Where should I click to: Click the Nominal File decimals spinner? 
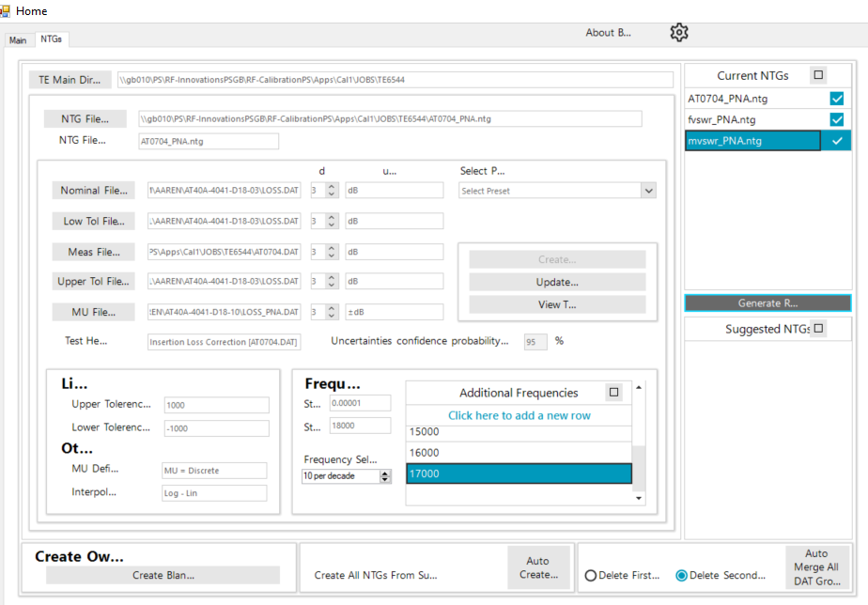(332, 191)
